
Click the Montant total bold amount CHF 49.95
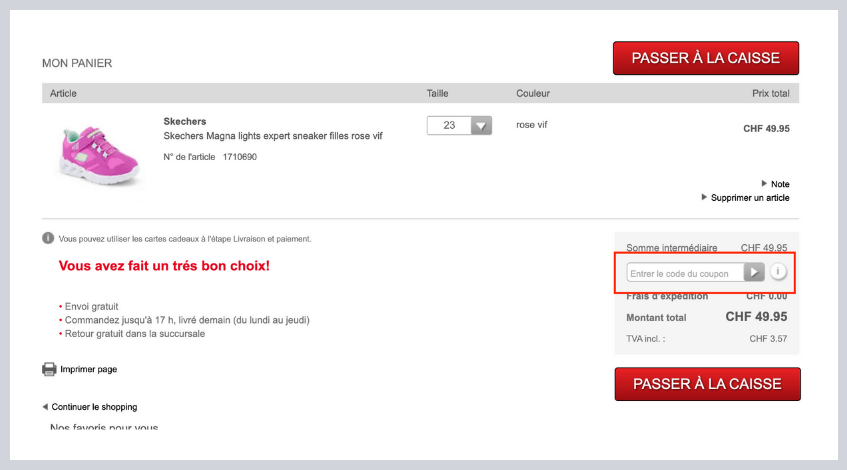tap(756, 317)
